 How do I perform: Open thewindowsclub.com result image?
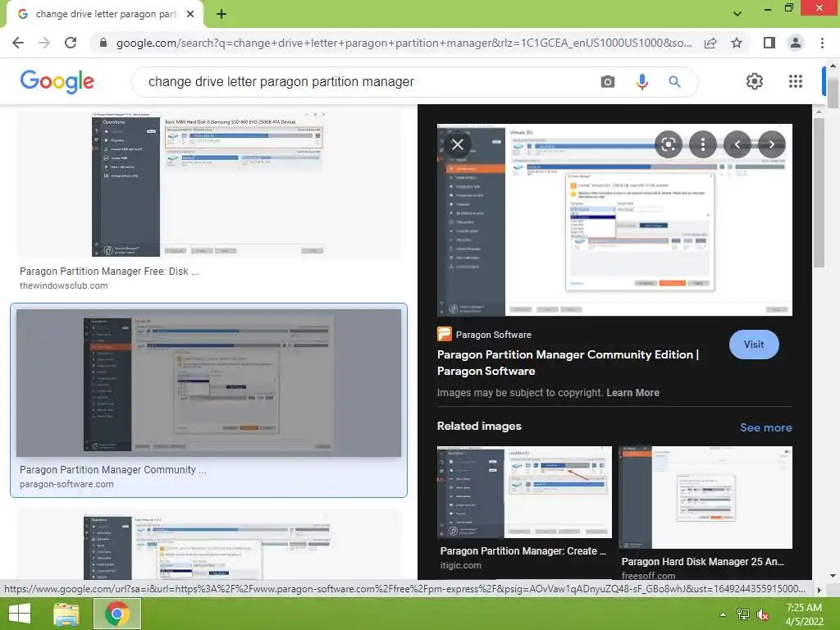208,184
